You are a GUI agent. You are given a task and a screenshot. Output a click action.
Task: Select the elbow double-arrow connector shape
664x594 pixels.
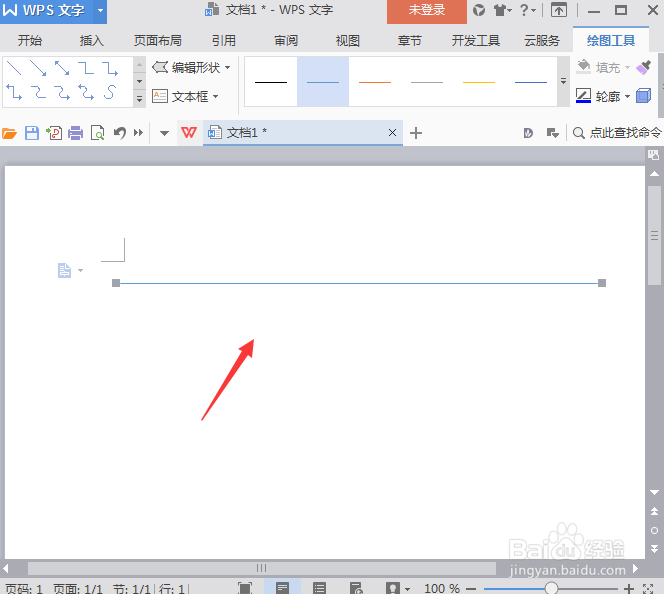(x=14, y=92)
